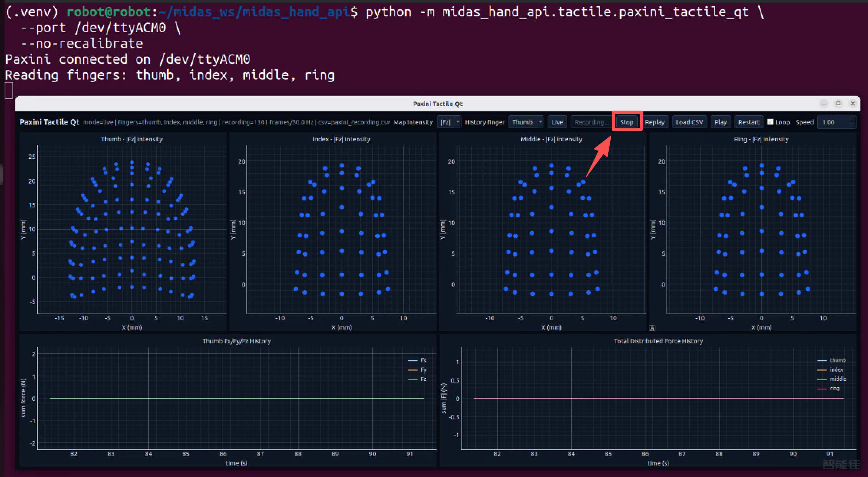Switch to Live mode
Viewport: 868px width, 477px height.
tap(557, 122)
